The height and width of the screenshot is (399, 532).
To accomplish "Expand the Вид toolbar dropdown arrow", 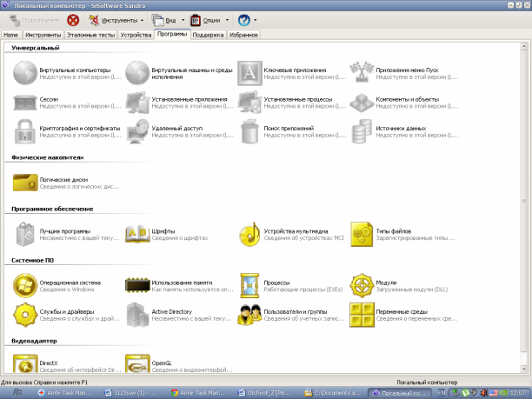I will point(183,20).
